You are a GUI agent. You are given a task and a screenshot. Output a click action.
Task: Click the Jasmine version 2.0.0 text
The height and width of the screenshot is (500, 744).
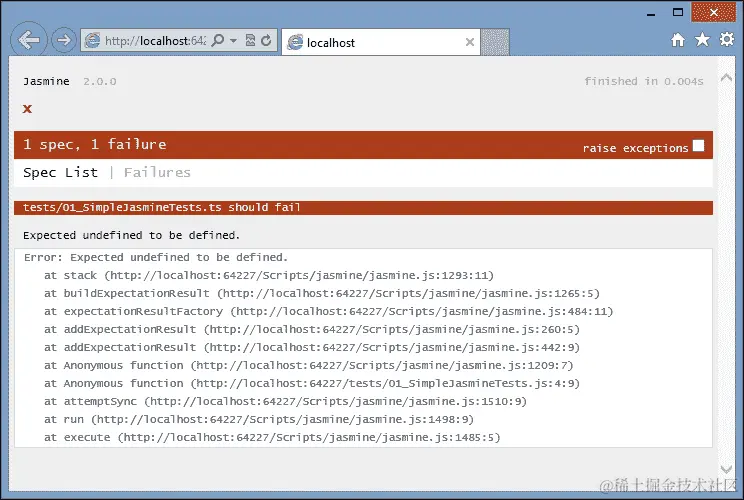tap(100, 82)
